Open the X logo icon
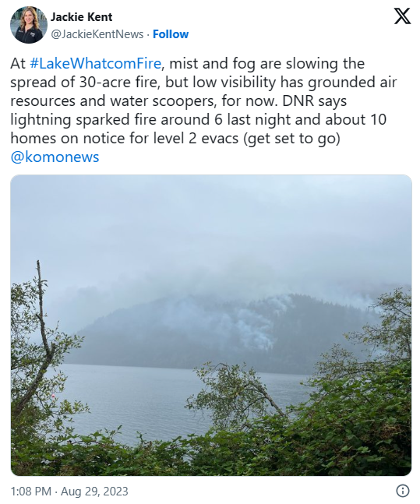The width and height of the screenshot is (420, 504). 402,16
